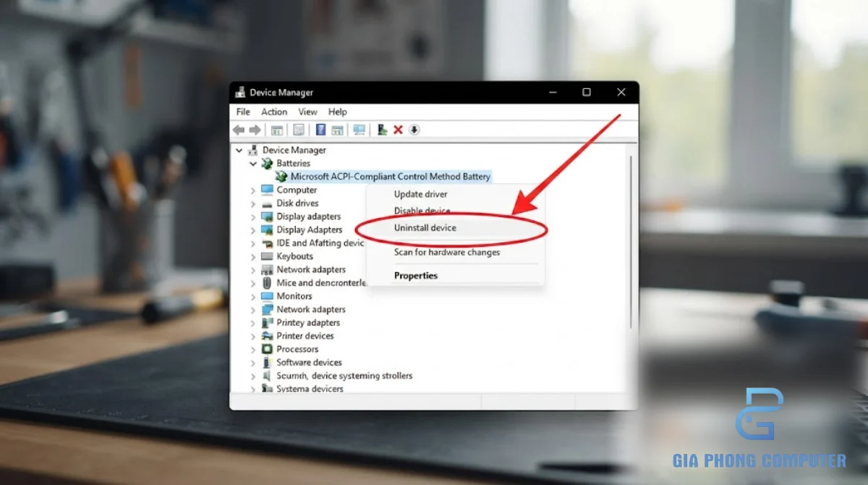Screen dimensions: 868x485
Task: Click the monitor scan-hardware toolbar icon
Action: click(x=359, y=130)
